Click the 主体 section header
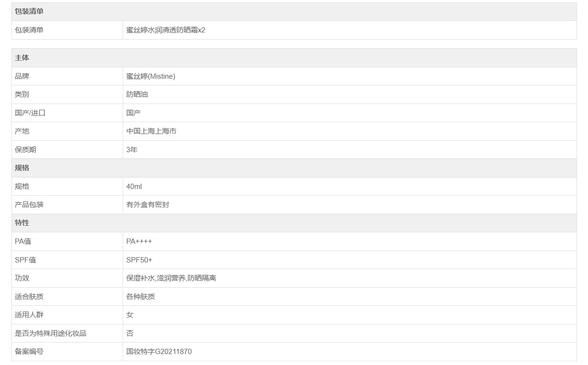Viewport: 588px width, 365px height. pyautogui.click(x=22, y=58)
